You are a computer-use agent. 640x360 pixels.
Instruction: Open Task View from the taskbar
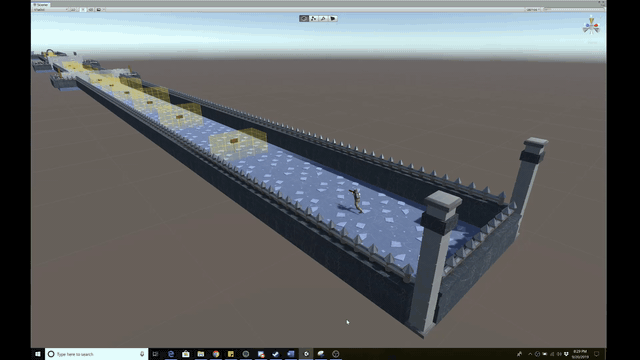[x=155, y=354]
